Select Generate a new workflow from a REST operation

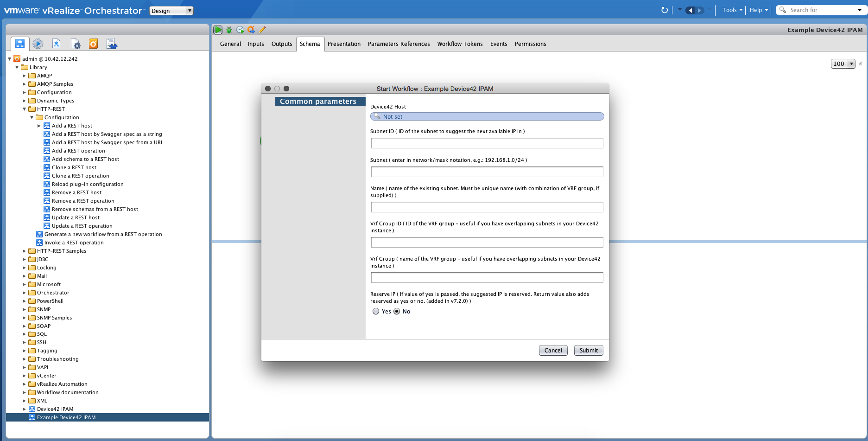point(103,234)
